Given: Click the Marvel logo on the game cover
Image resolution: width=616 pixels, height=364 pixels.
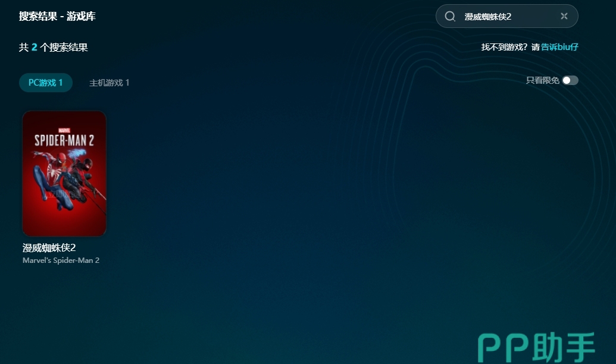Looking at the screenshot, I should point(64,130).
